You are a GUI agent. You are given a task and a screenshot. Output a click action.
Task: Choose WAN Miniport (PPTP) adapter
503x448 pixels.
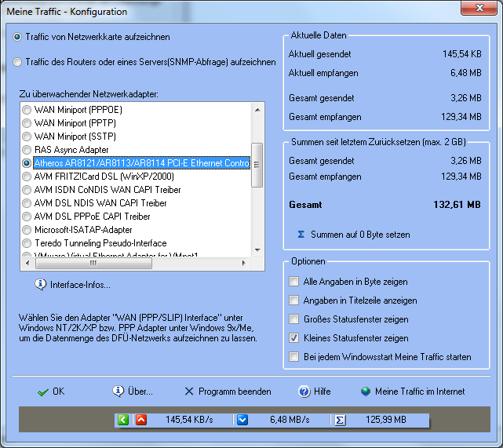pos(27,123)
